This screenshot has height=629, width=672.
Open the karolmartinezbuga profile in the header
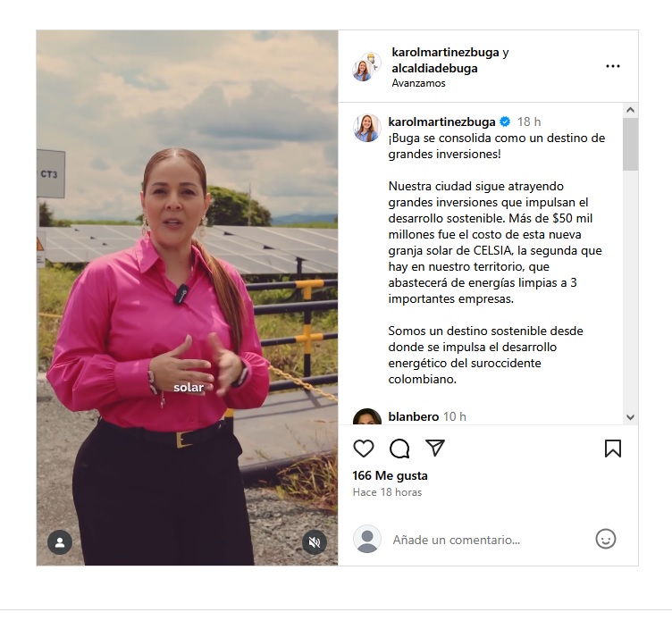coord(445,53)
